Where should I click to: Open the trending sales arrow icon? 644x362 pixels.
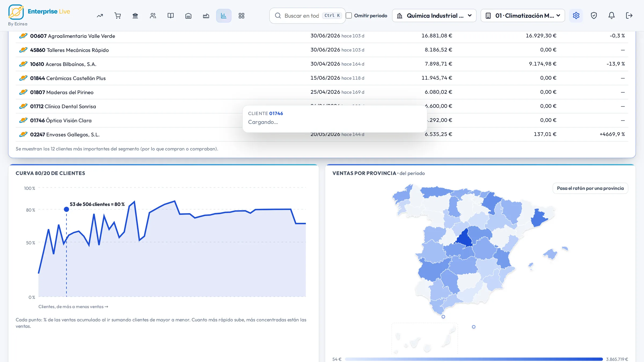click(100, 16)
